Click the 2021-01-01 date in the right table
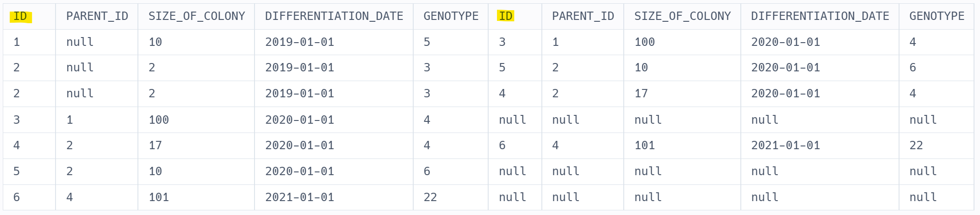Viewport: 980px width, 215px height. [x=785, y=145]
